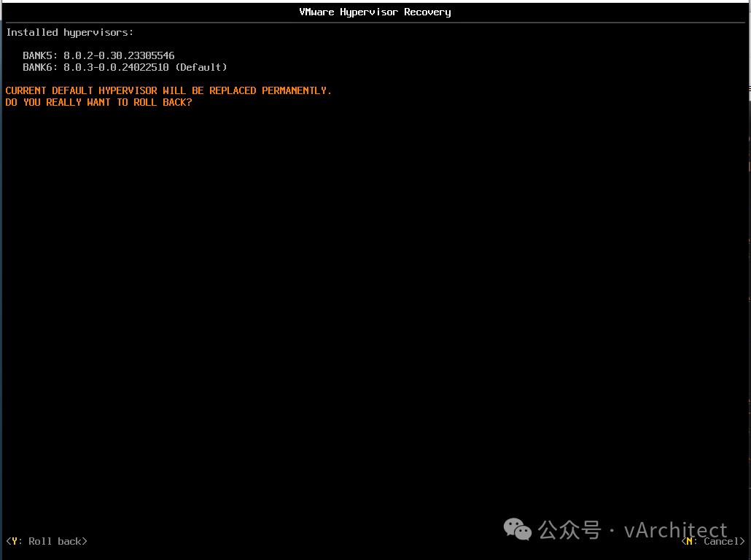
Task: Select the BANK6: 8.0.3-0.0.24022510 (Default) line
Action: tap(125, 68)
